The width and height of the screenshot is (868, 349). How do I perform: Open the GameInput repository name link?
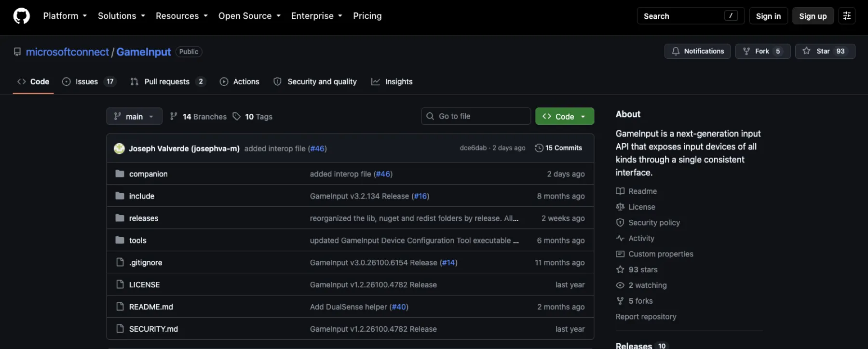pos(144,52)
